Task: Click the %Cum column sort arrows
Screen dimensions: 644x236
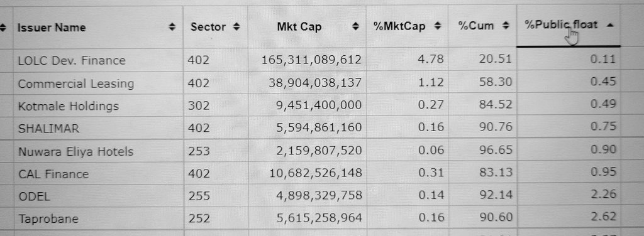Action: click(506, 26)
